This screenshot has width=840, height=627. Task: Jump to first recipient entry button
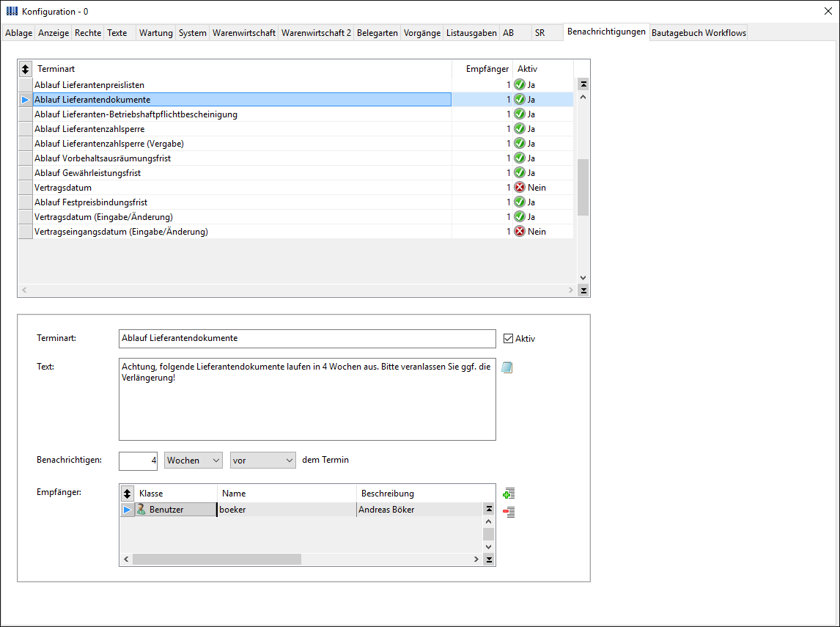point(489,509)
